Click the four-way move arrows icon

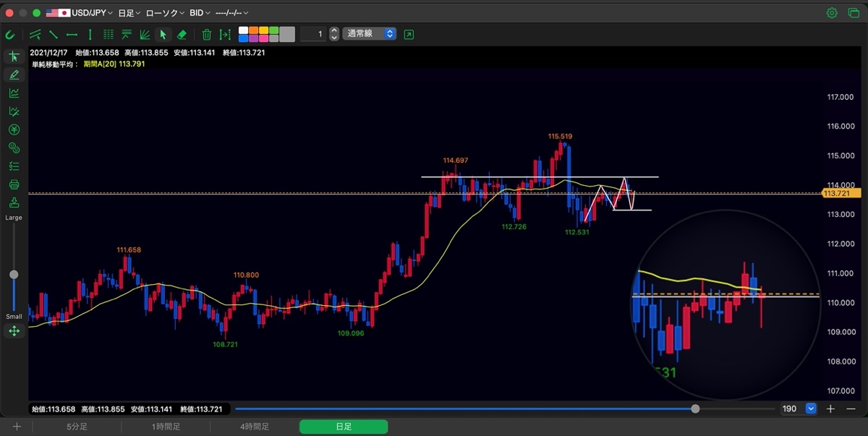click(x=14, y=331)
